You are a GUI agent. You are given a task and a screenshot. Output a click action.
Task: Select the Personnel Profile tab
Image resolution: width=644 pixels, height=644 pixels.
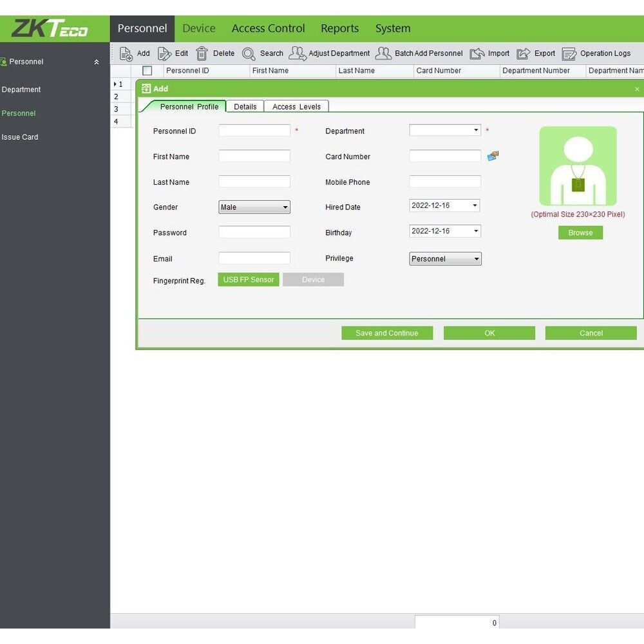pyautogui.click(x=189, y=106)
